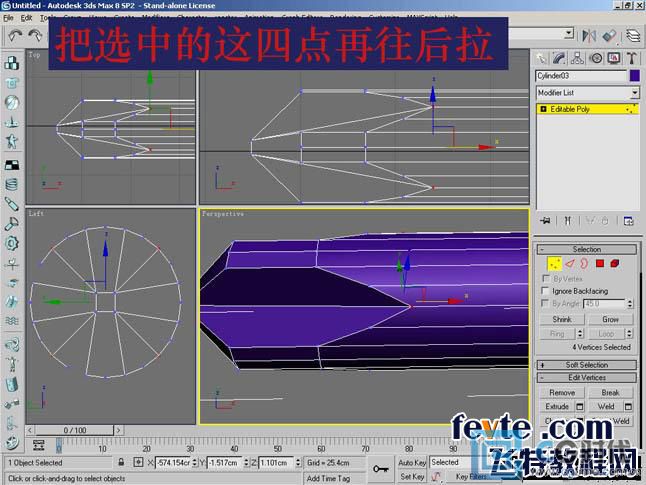Toggle Show End Result icon
The image size is (646, 485).
(x=568, y=221)
